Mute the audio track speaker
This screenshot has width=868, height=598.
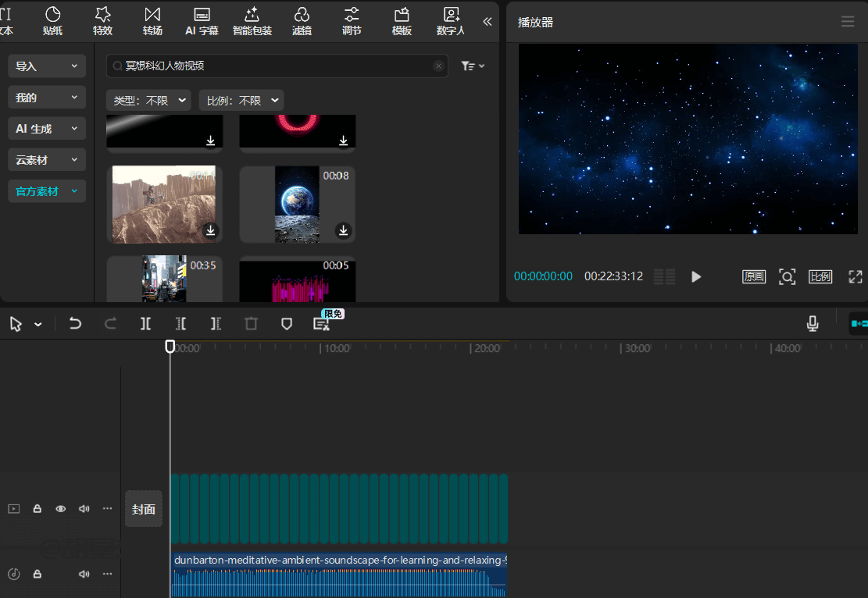(x=84, y=574)
